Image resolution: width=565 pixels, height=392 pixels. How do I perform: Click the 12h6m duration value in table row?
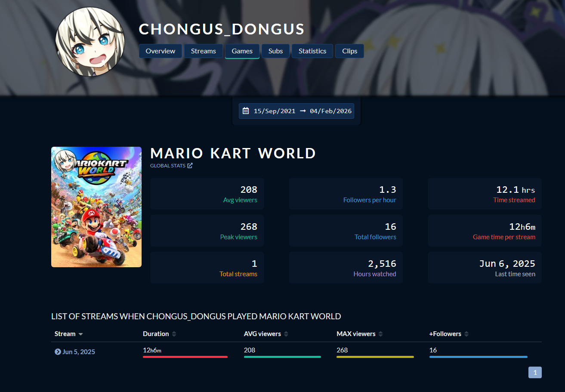[152, 350]
